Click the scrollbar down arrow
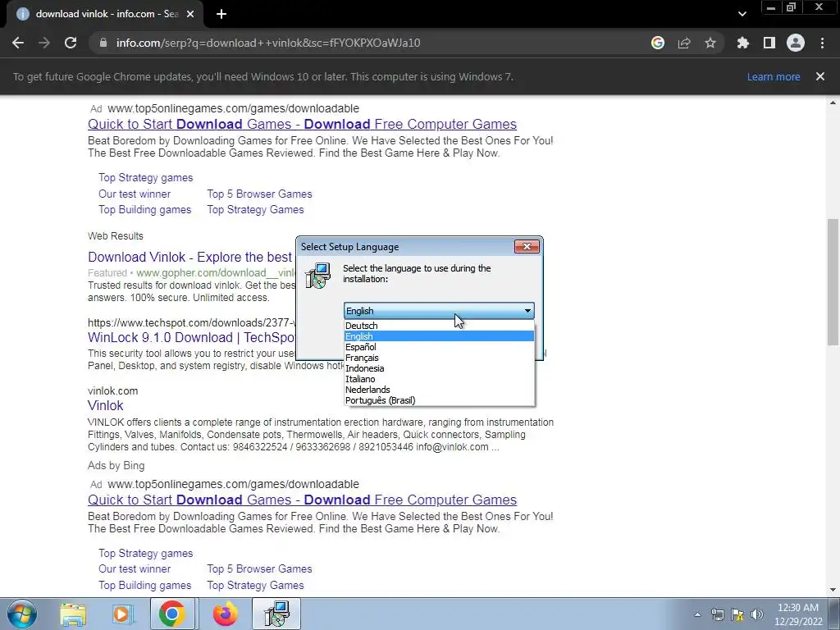The image size is (840, 630). pyautogui.click(x=833, y=590)
